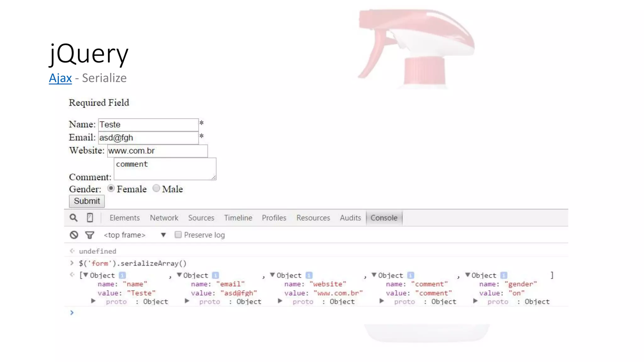
Task: Click the name "gender" string in console
Action: (x=521, y=284)
